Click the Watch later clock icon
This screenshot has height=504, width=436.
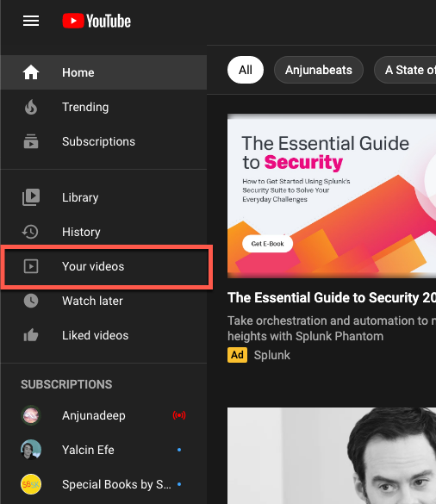point(31,301)
